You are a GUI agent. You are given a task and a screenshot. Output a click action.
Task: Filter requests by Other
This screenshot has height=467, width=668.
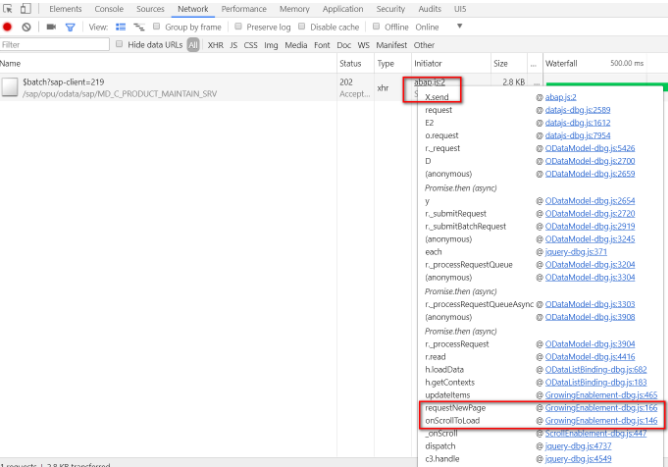[x=424, y=45]
